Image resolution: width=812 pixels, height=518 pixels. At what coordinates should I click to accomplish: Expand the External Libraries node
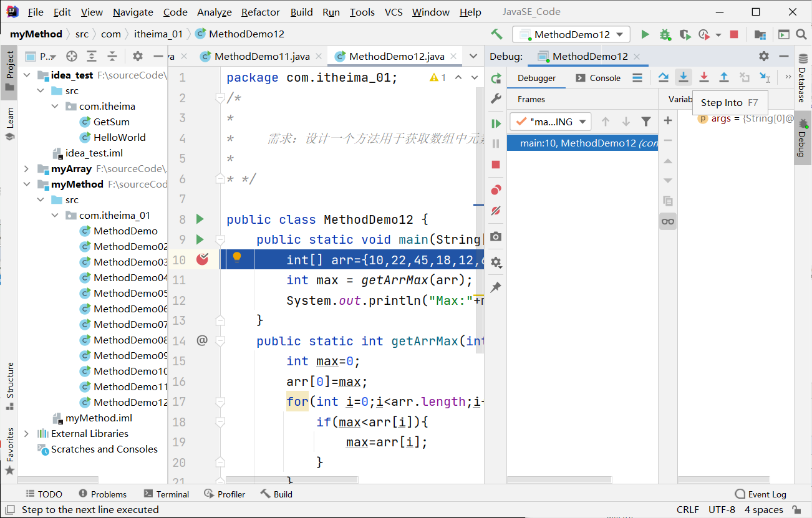pos(27,433)
